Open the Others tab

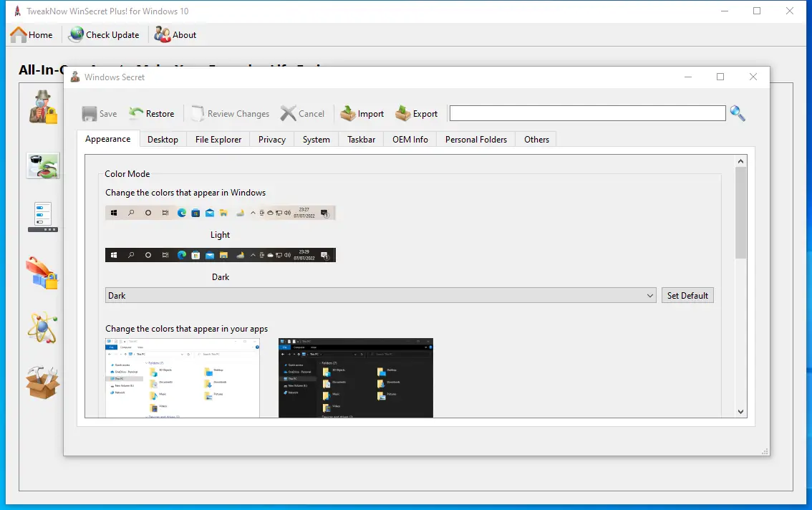coord(536,140)
